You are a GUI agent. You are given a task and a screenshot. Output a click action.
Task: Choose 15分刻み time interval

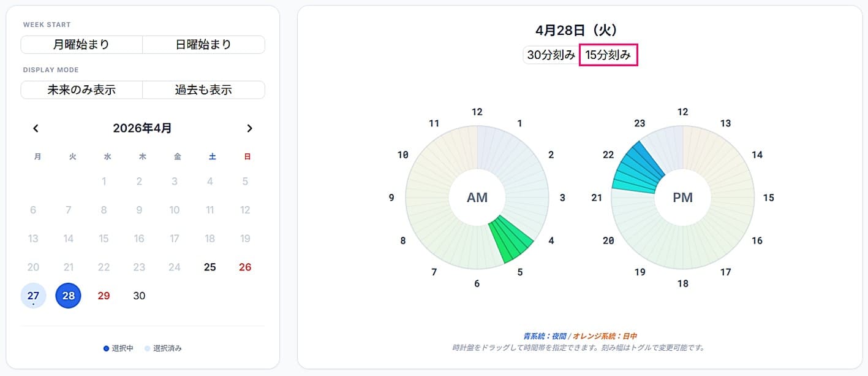608,55
